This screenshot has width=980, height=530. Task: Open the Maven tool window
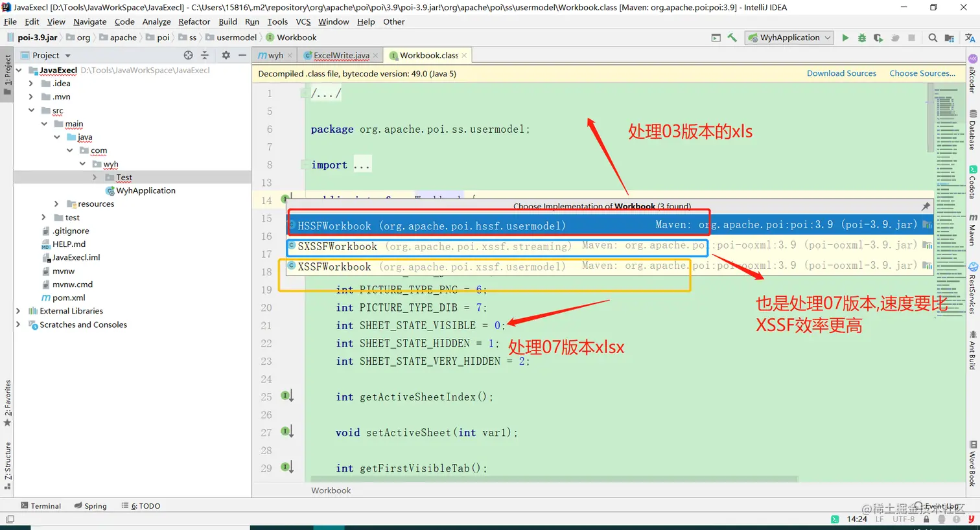point(973,230)
